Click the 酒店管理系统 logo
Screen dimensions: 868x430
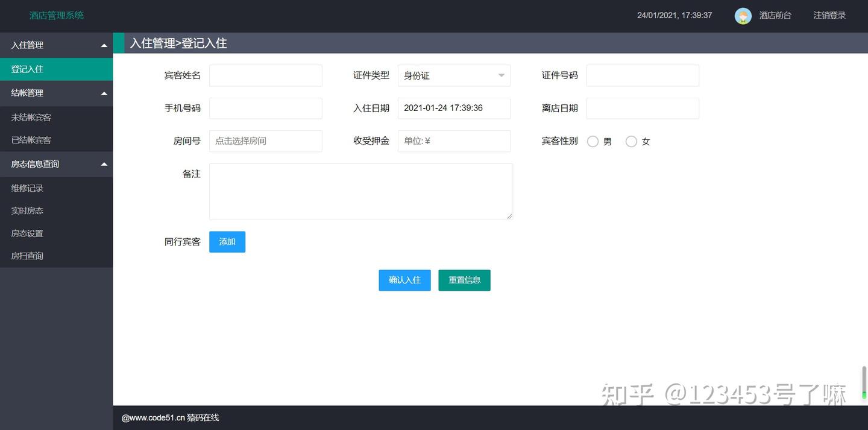tap(56, 15)
